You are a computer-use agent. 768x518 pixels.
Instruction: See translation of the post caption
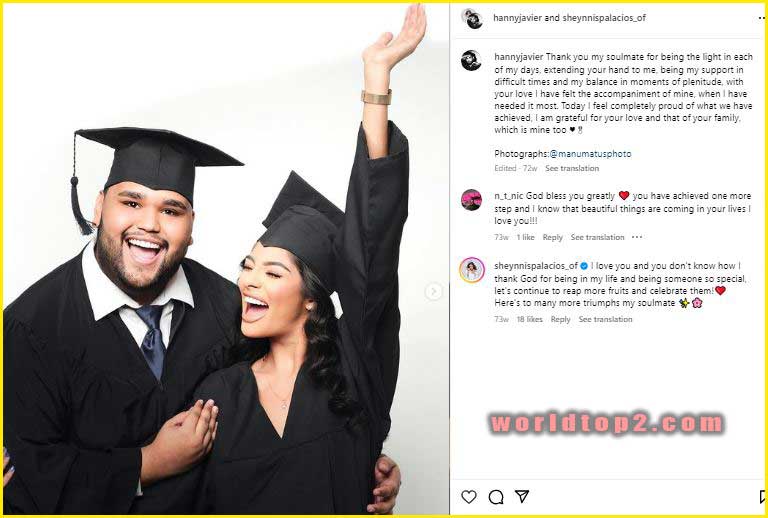point(572,168)
